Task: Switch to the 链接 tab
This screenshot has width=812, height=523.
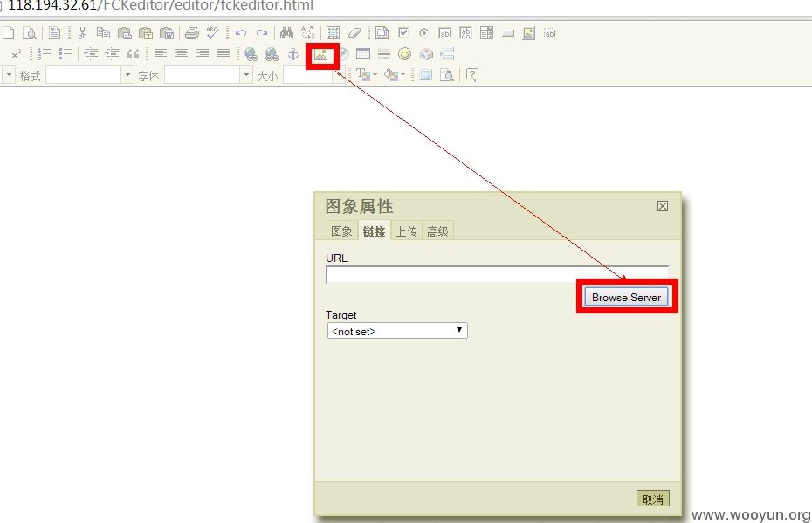Action: [374, 231]
